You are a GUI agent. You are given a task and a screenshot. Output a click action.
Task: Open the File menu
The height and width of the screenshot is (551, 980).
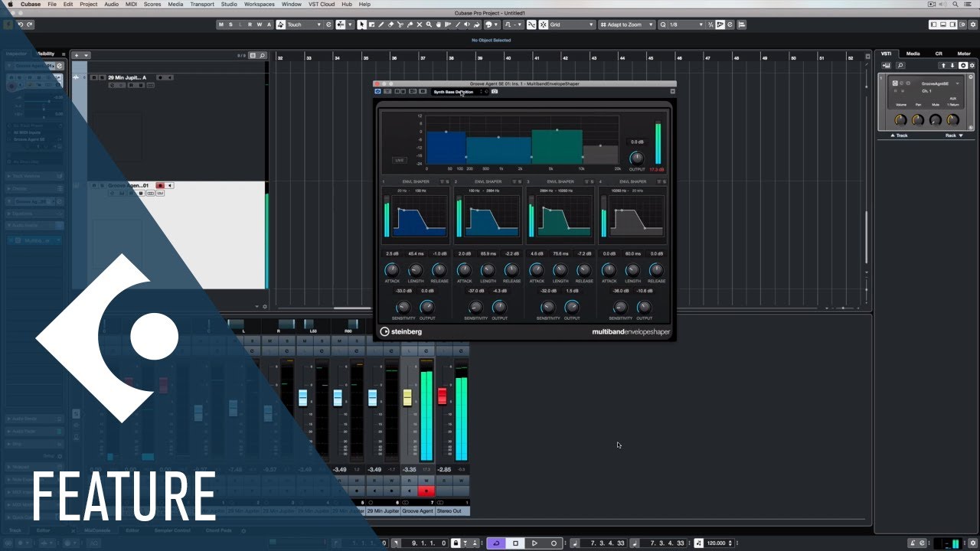(52, 4)
